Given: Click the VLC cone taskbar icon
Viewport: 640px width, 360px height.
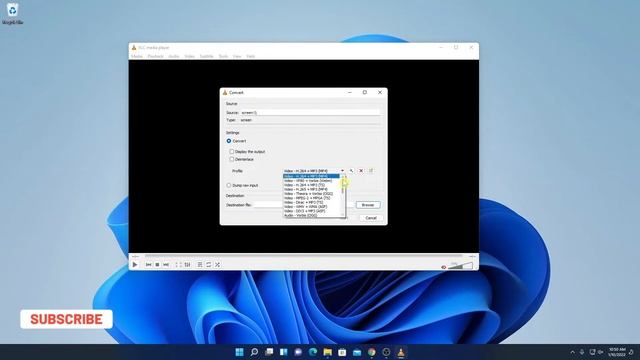Looking at the screenshot, I should pos(401,352).
